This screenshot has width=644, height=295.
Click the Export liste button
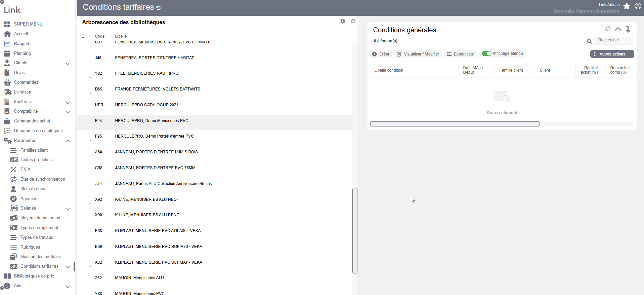pos(460,54)
